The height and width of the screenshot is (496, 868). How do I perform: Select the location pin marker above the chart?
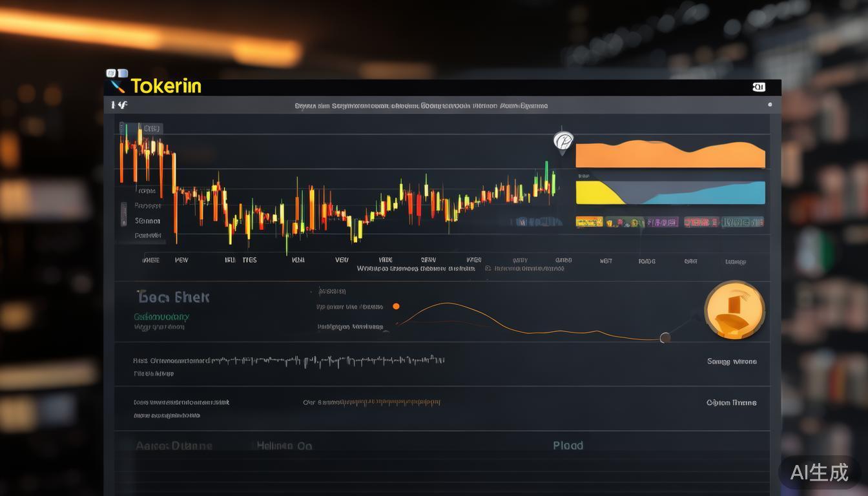[562, 141]
